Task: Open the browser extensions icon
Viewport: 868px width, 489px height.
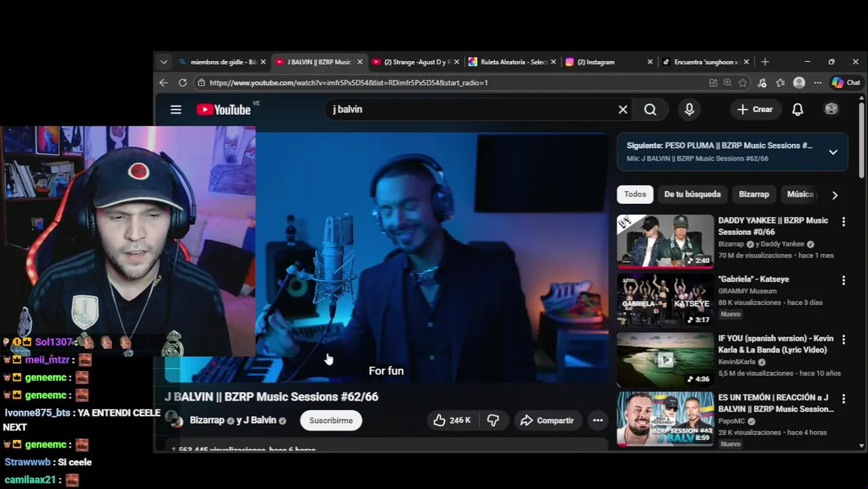Action: [762, 83]
